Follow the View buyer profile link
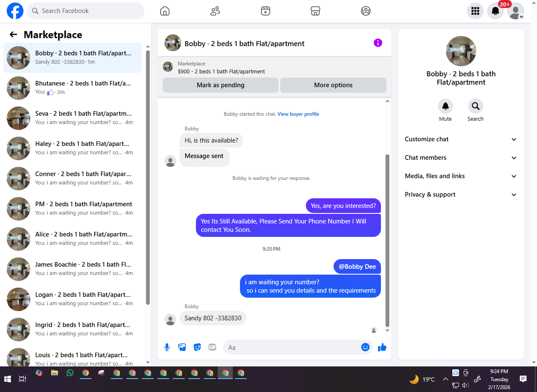 pos(298,114)
